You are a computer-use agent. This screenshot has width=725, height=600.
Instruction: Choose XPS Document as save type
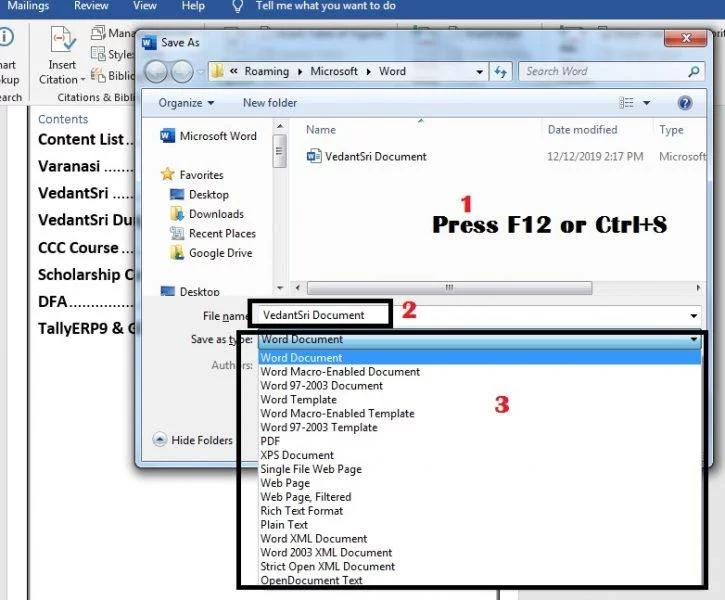[479, 455]
